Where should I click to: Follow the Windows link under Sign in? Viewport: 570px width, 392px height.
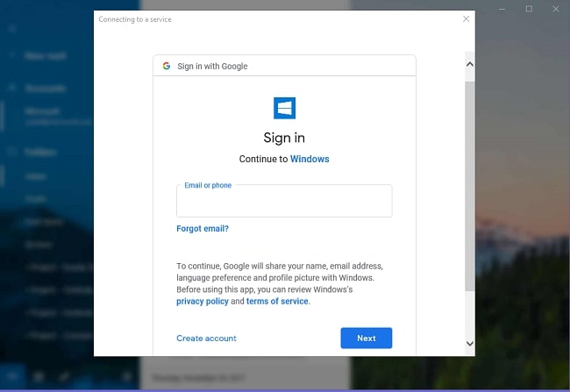tap(310, 159)
